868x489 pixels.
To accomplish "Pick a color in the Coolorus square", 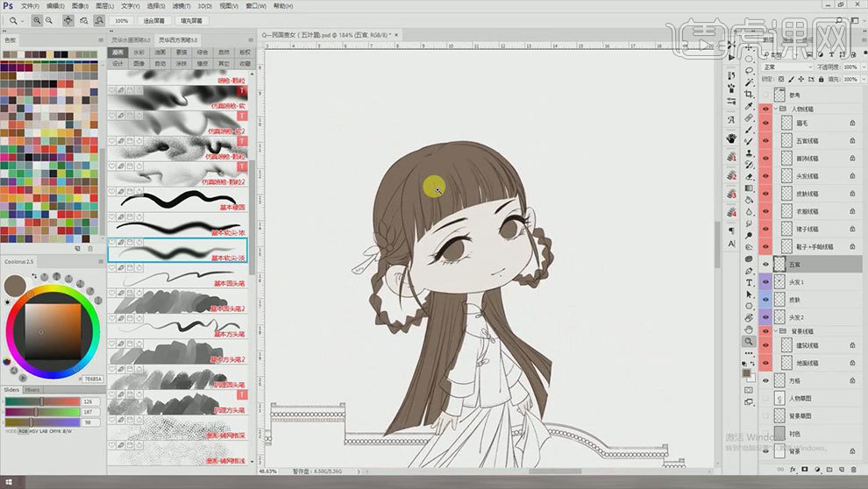I will [53, 331].
